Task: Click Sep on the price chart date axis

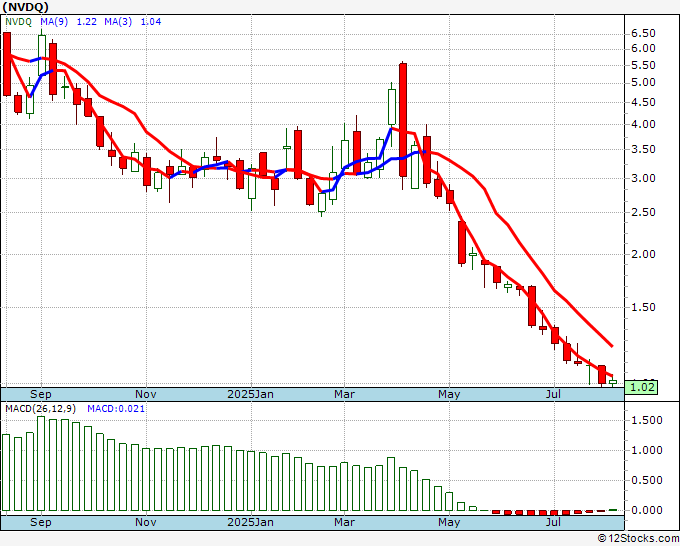Action: (x=41, y=394)
